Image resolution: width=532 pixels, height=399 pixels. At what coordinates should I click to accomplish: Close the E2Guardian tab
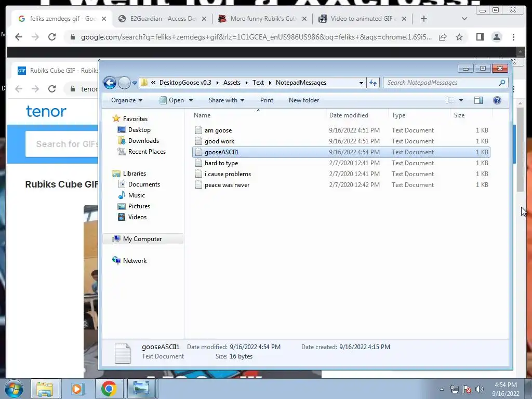pyautogui.click(x=204, y=19)
